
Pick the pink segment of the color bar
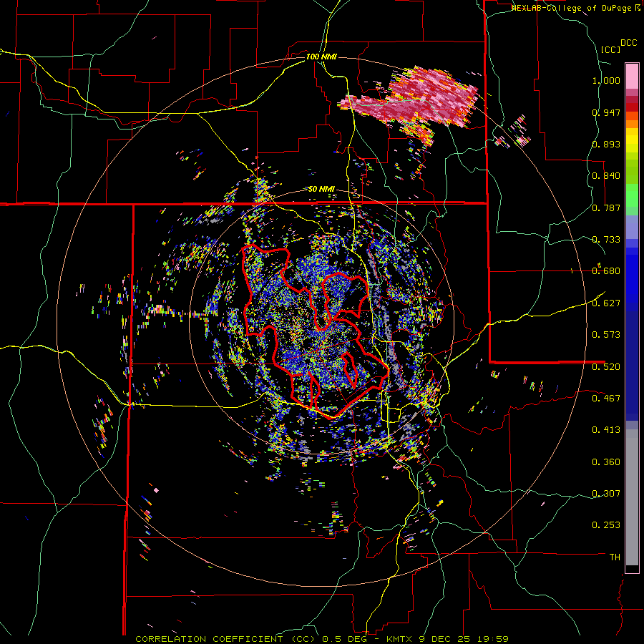[632, 76]
